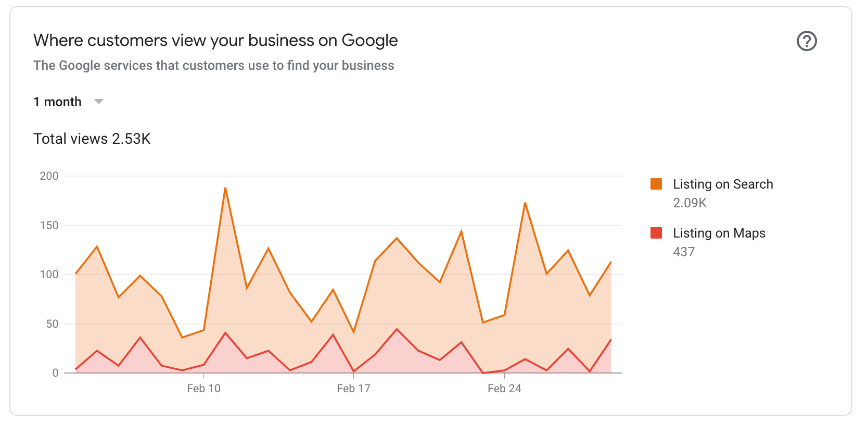The height and width of the screenshot is (423, 868).
Task: Click the chart title about Google views
Action: click(215, 40)
